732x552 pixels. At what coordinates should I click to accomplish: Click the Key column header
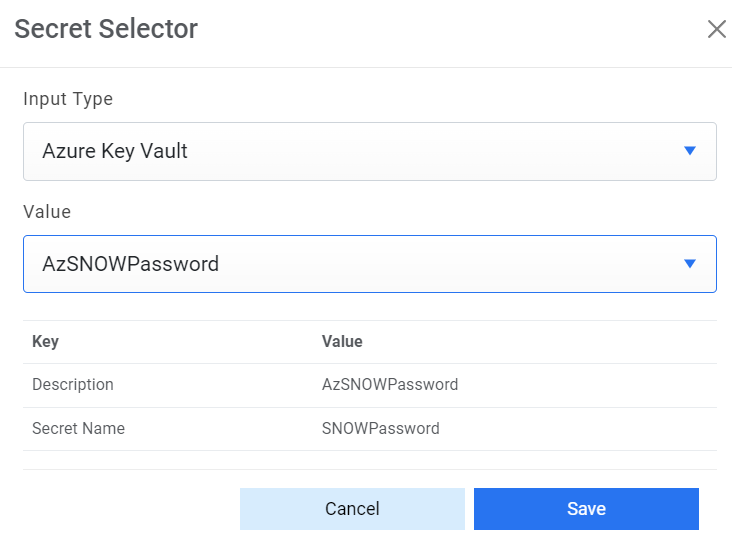click(46, 341)
